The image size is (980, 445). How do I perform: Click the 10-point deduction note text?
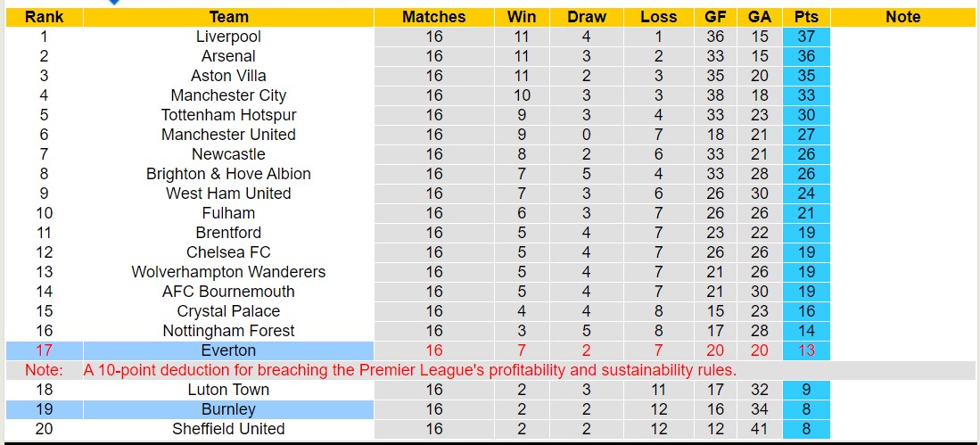410,370
